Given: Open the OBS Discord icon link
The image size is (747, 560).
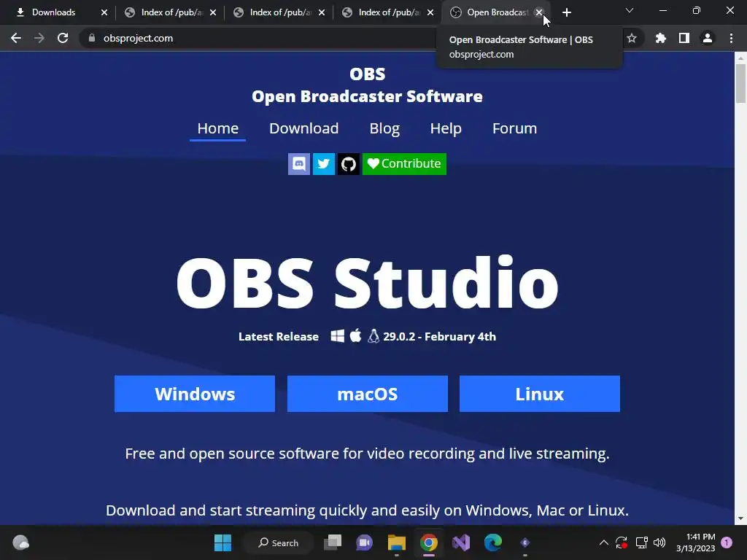Looking at the screenshot, I should (x=298, y=164).
